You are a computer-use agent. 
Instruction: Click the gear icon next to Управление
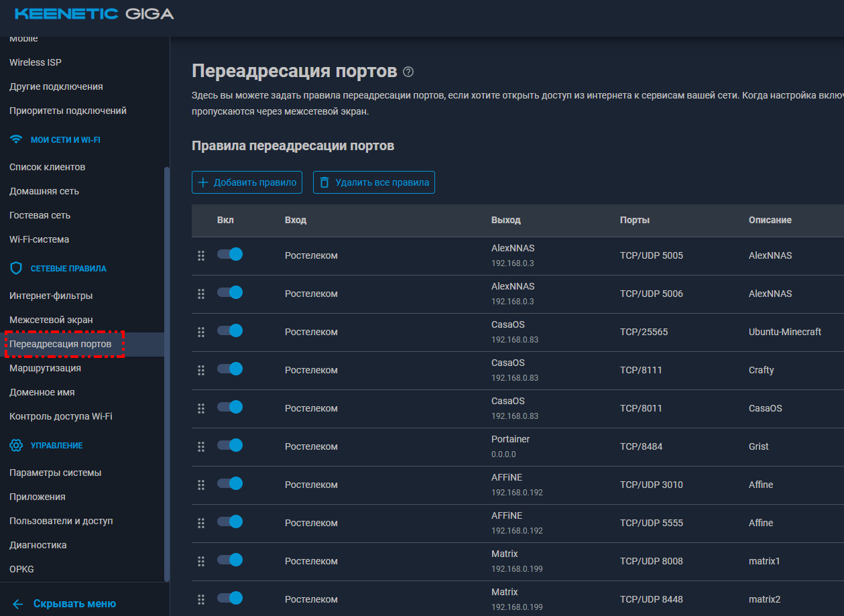(17, 445)
